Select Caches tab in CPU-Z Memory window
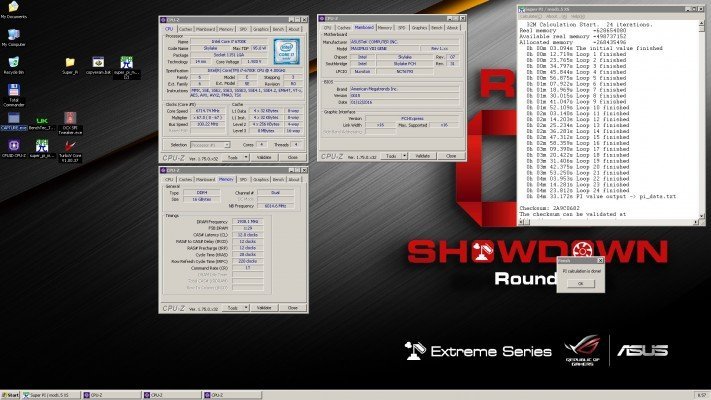The height and width of the screenshot is (400, 711). click(185, 179)
